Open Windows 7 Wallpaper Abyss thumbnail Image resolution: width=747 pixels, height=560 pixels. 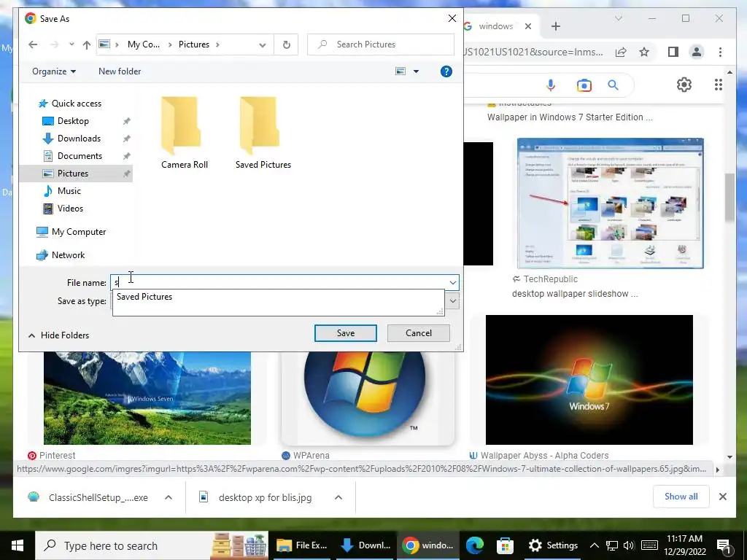[589, 380]
